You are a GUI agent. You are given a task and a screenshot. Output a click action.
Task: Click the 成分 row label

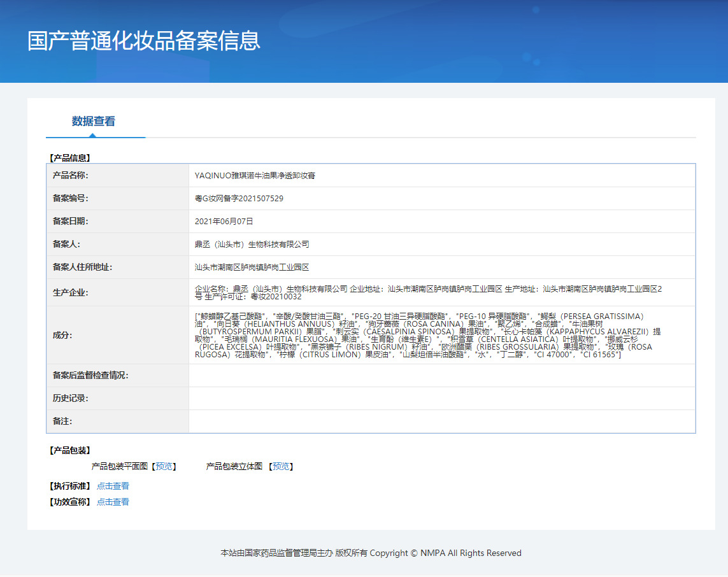(62, 335)
